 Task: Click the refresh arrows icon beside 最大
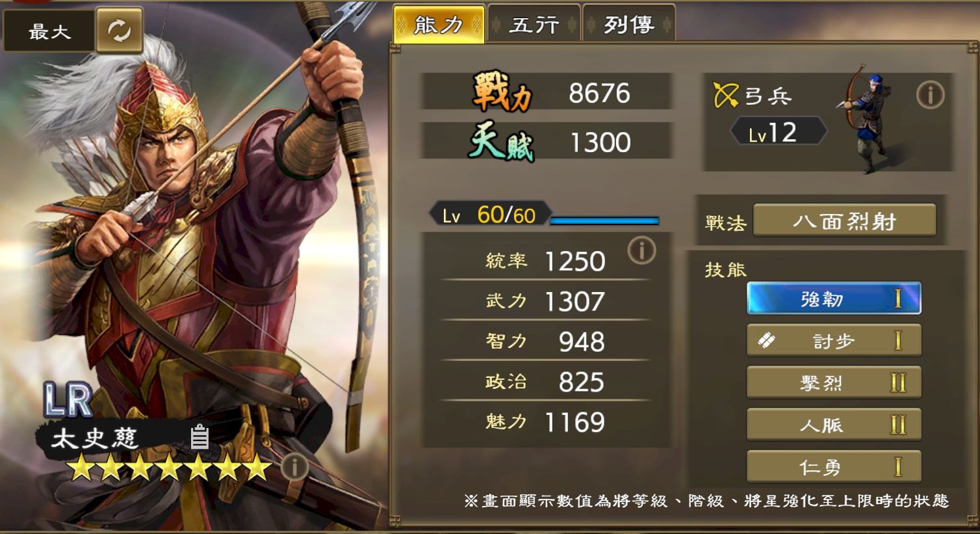119,30
